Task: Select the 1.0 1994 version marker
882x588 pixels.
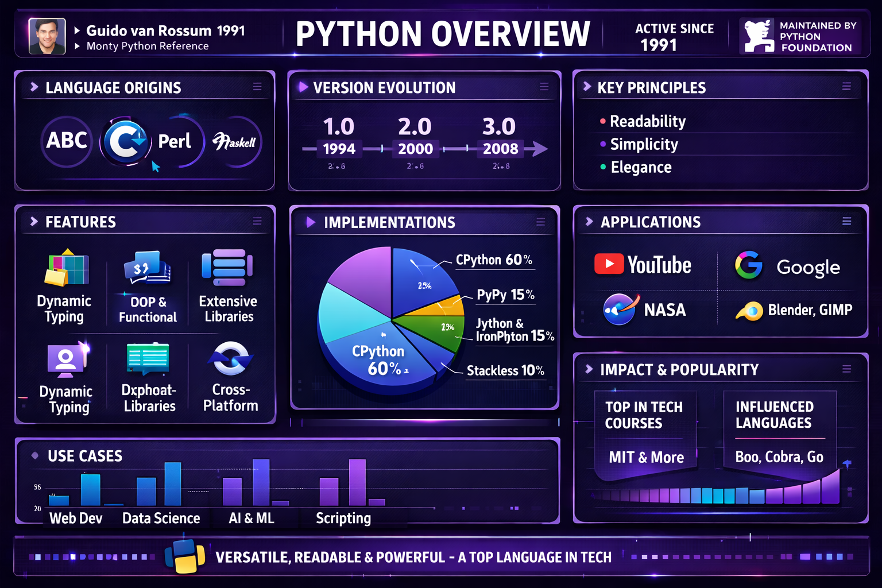Action: click(x=339, y=137)
